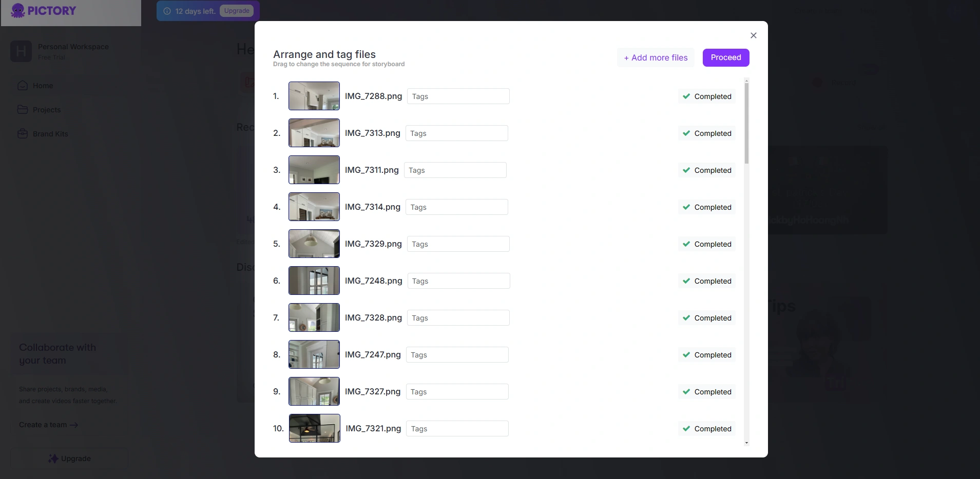The height and width of the screenshot is (479, 980).
Task: Click the green checkmark beside IMG_7248.png
Action: [x=686, y=281]
